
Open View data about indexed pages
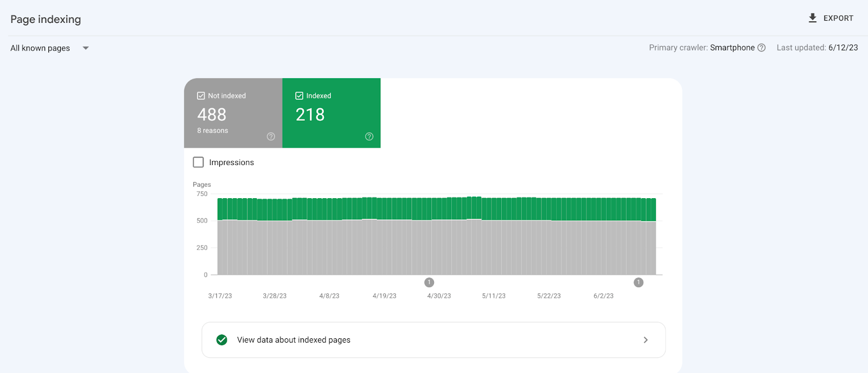(x=293, y=340)
